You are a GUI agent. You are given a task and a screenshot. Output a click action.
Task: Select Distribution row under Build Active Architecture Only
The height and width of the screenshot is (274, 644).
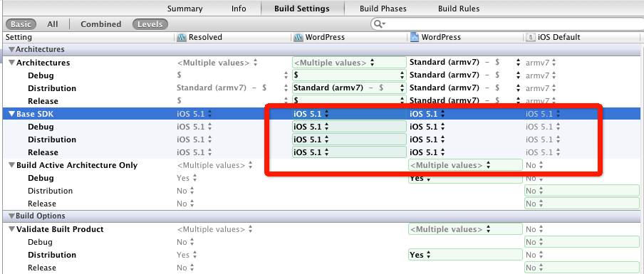pos(50,191)
